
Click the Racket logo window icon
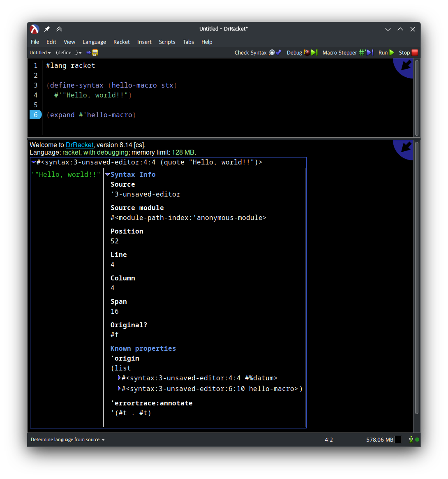pyautogui.click(x=35, y=29)
